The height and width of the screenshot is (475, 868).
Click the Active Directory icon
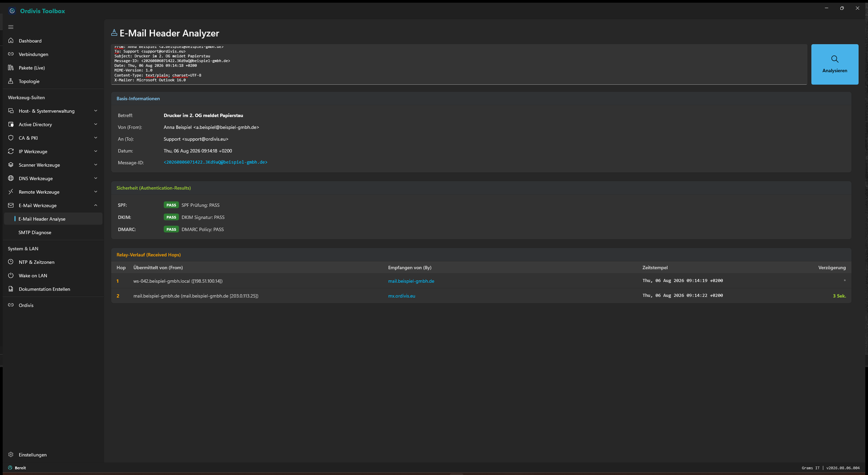tap(11, 124)
